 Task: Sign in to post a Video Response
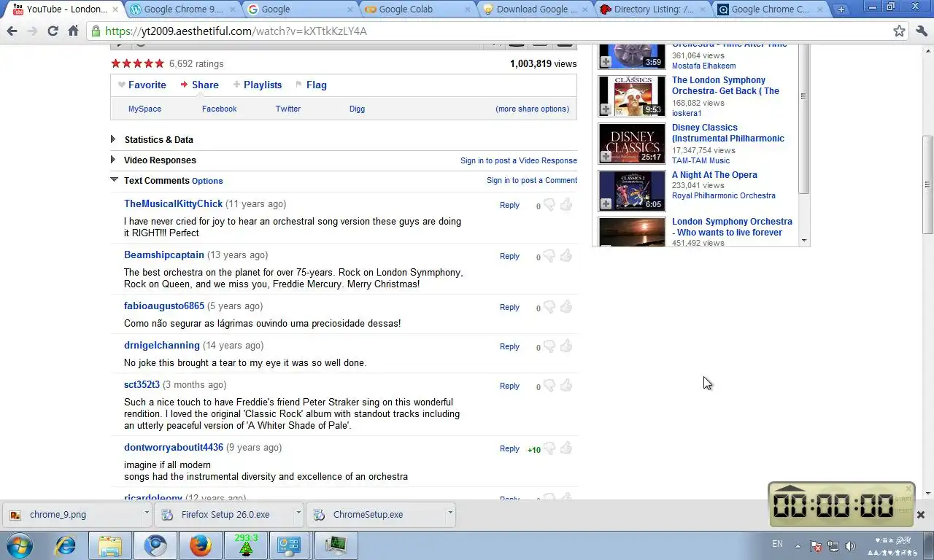(x=519, y=160)
